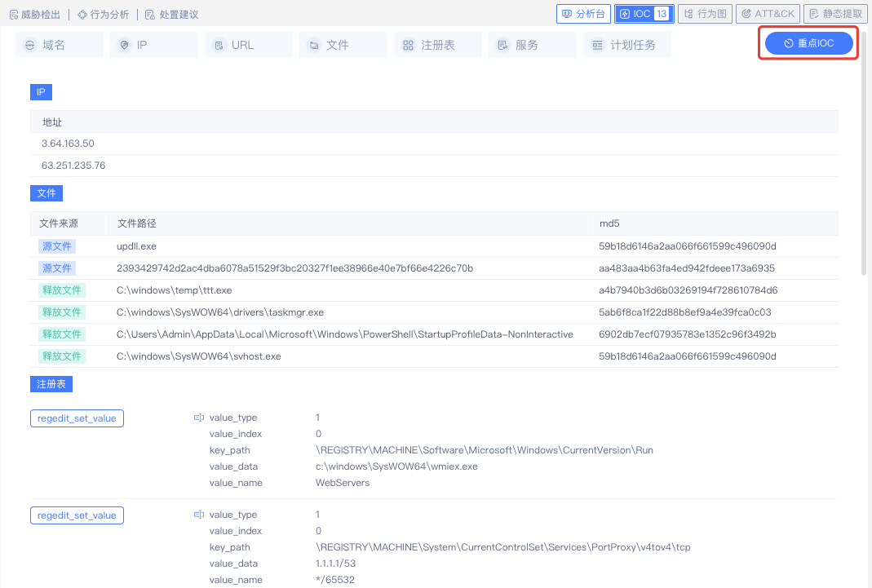
Task: Click the URL filter icon
Action: click(x=219, y=46)
